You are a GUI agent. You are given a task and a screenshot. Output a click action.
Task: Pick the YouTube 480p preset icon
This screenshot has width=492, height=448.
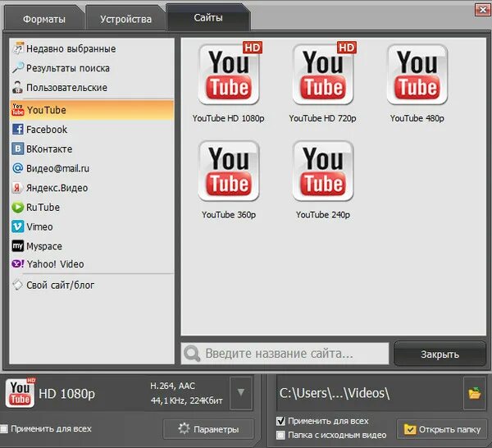pyautogui.click(x=417, y=75)
